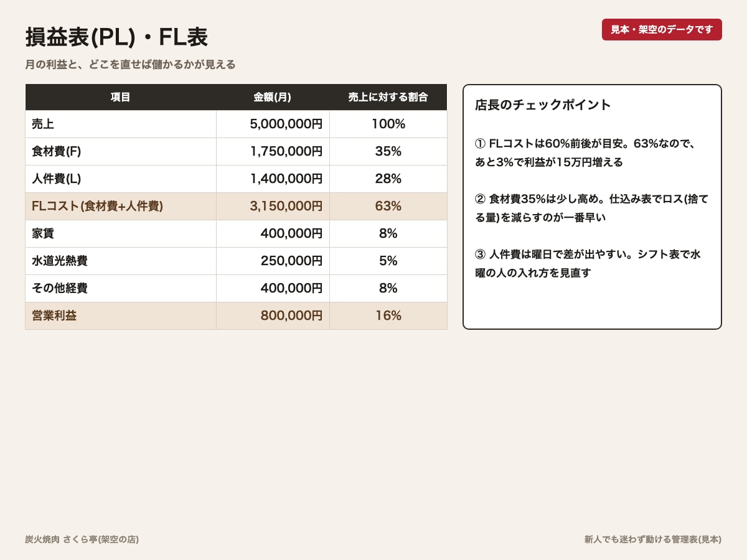Viewport: 747px width, 560px height.
Task: Select checkpoint ③ about 人件費 and シフト表
Action: pos(588,264)
